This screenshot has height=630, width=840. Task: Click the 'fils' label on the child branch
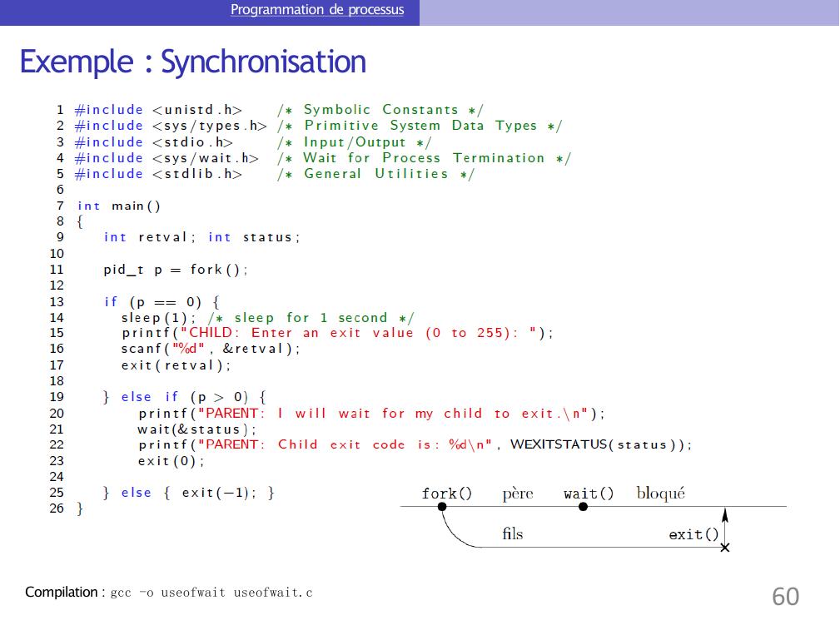tap(513, 533)
